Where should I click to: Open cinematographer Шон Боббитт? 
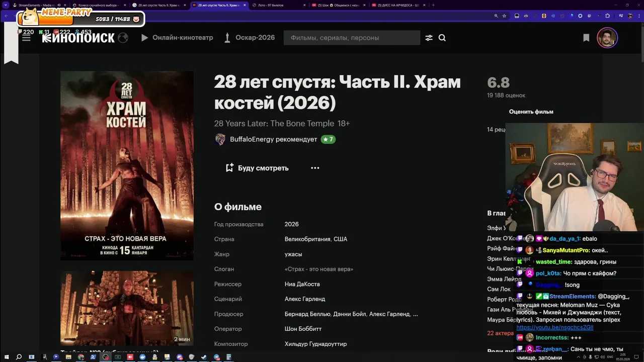tap(303, 329)
